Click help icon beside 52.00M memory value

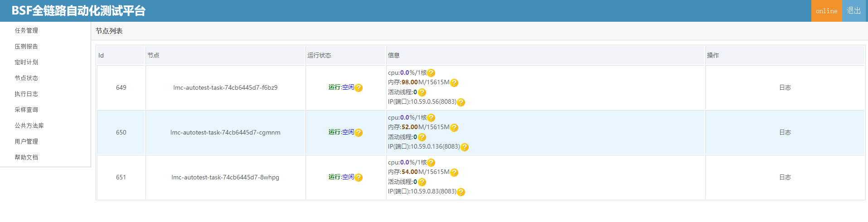(454, 128)
